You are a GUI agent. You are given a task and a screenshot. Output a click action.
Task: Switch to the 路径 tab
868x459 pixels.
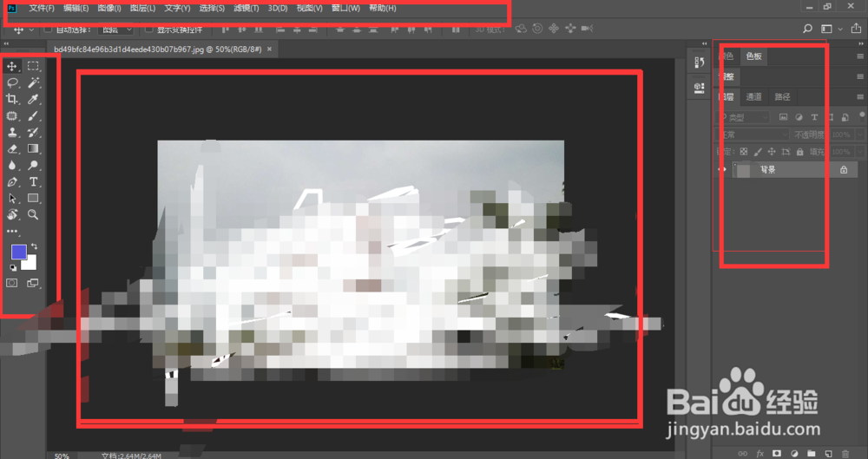[x=782, y=97]
